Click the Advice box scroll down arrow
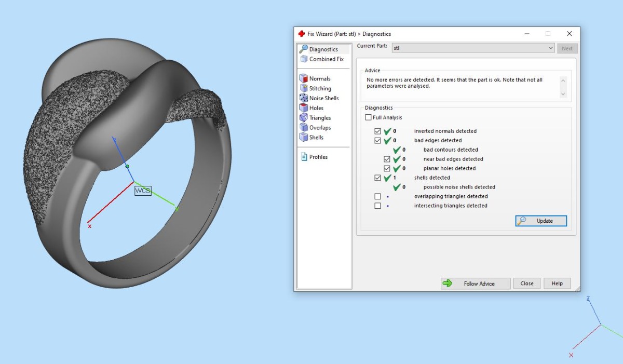This screenshot has width=623, height=364. tap(563, 94)
